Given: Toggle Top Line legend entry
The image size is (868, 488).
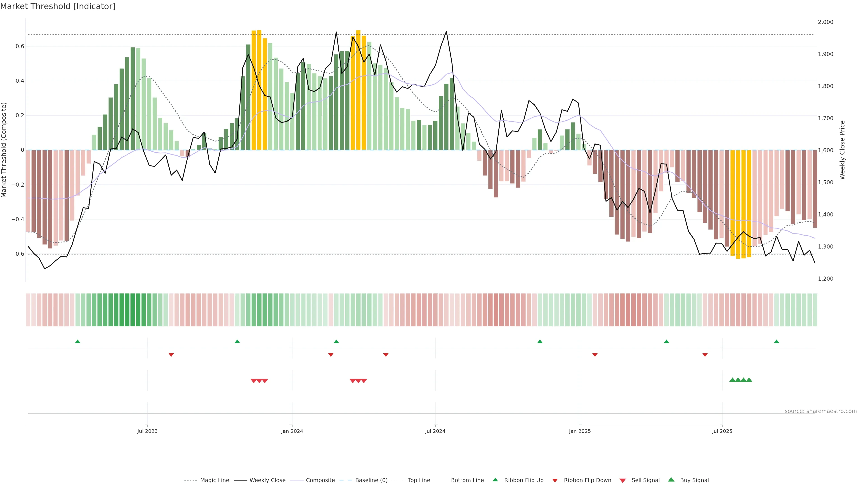Looking at the screenshot, I should pyautogui.click(x=419, y=480).
